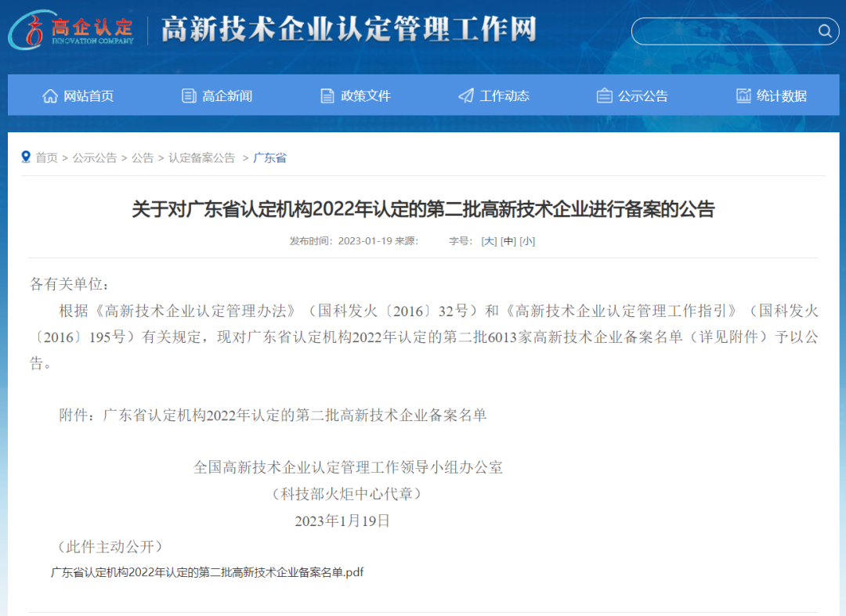Viewport: 846px width, 616px height.
Task: Click the home icon beside 网站首页
Action: [x=50, y=96]
